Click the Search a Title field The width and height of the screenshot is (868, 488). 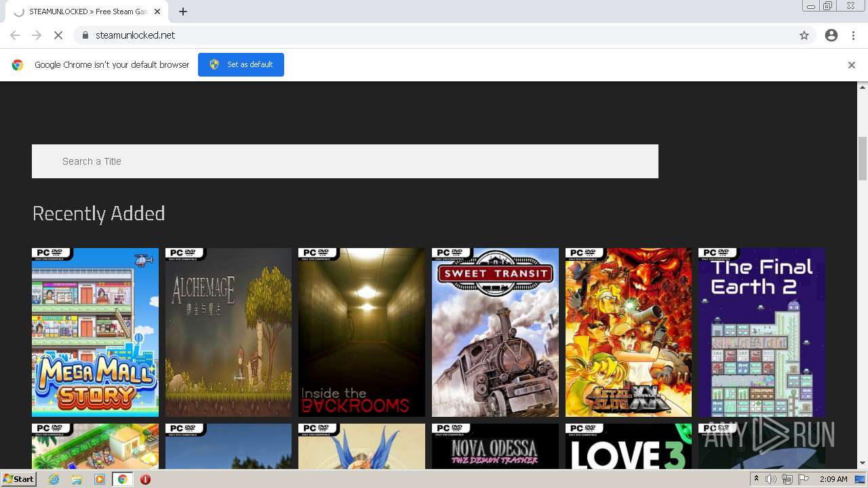coord(345,161)
